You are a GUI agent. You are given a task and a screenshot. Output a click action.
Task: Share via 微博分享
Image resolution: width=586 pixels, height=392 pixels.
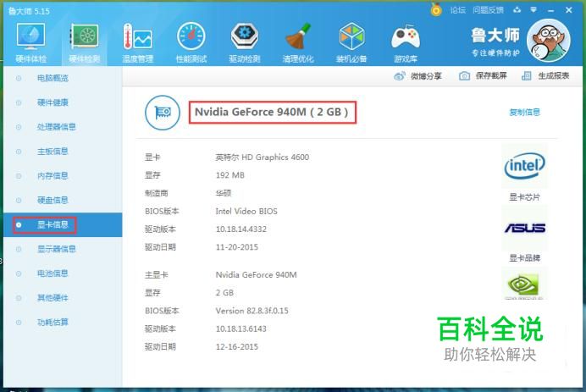[417, 76]
